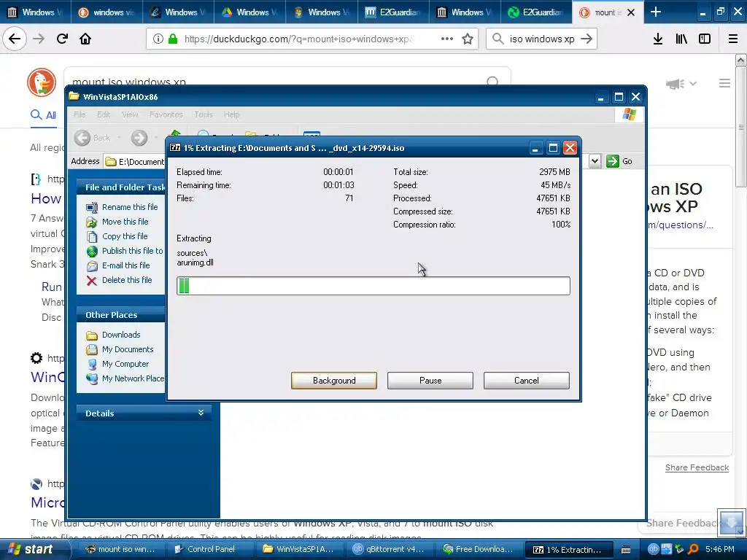Open the Help menu in Explorer
The width and height of the screenshot is (747, 560).
click(231, 114)
